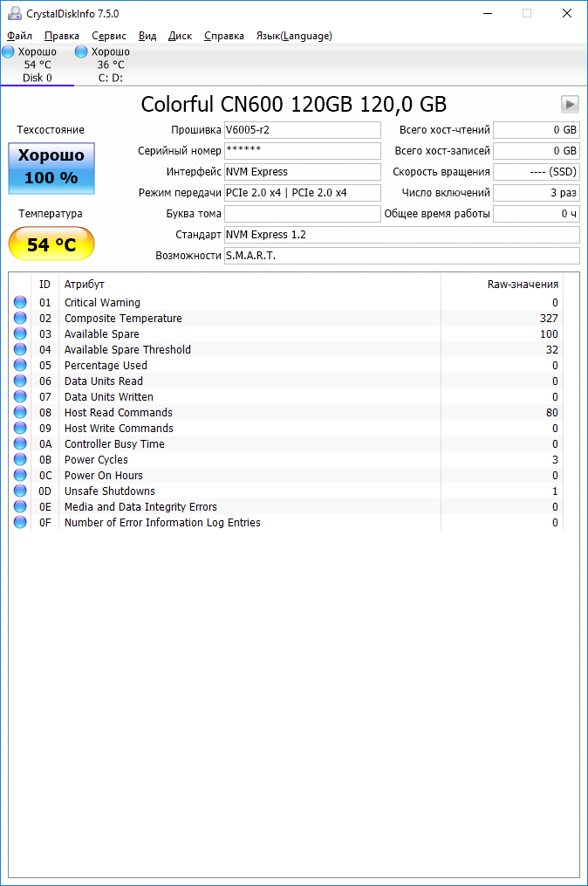Click raw value 32 of Available Spare Threshold
Screen dimensions: 588x886
[552, 349]
